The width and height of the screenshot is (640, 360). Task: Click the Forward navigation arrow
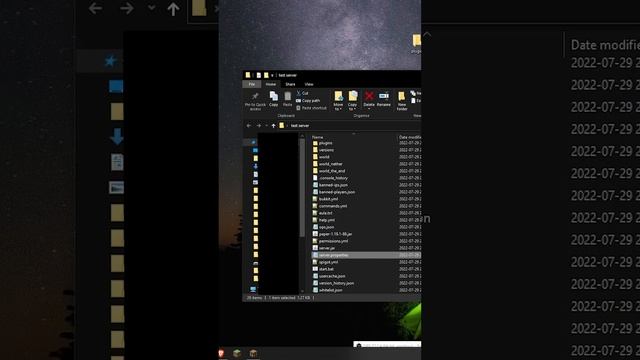[259, 126]
